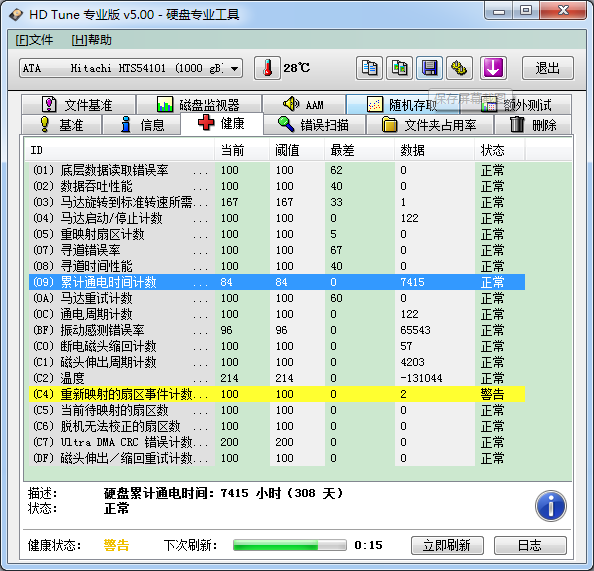Click the 当前 column header
The width and height of the screenshot is (594, 571).
click(242, 150)
